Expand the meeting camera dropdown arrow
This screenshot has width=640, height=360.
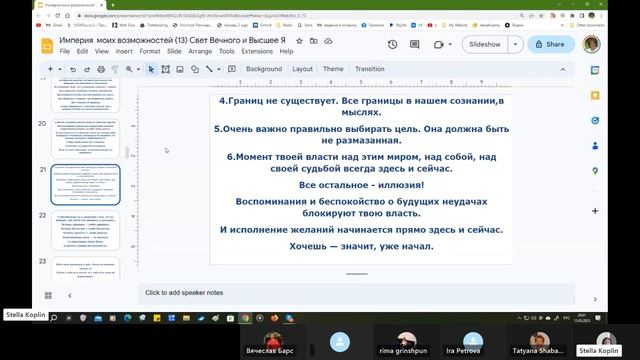click(450, 44)
